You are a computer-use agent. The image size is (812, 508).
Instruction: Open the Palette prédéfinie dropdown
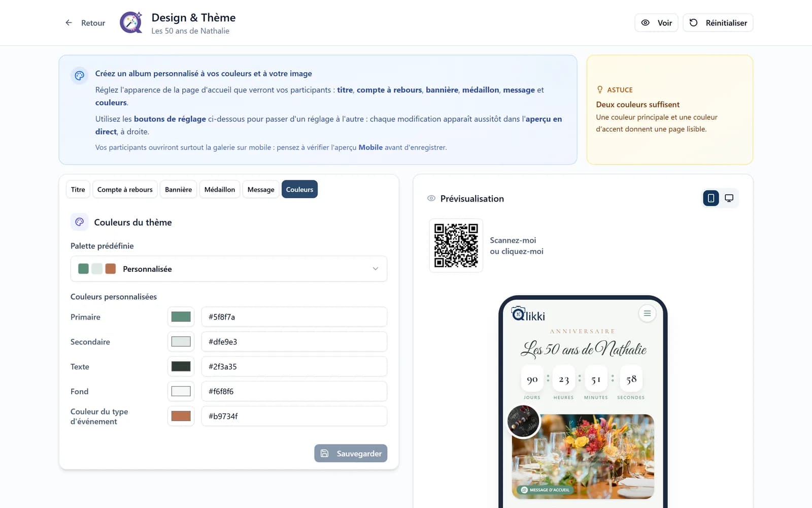[x=229, y=269]
